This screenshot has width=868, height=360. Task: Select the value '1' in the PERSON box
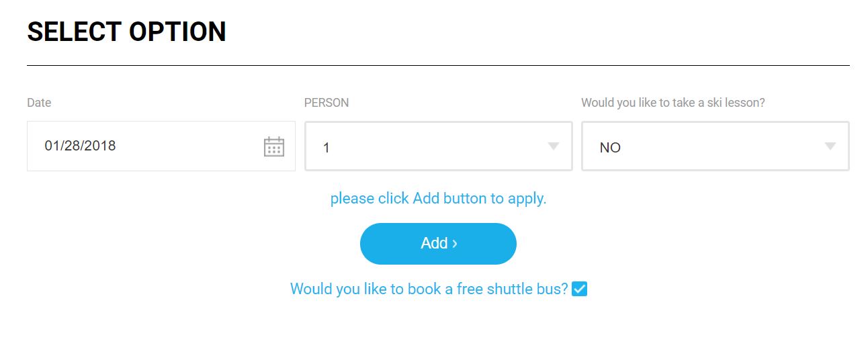coord(327,148)
